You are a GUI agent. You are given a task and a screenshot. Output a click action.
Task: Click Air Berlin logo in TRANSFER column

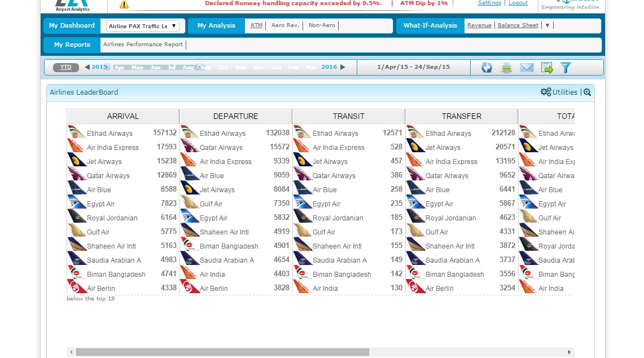tap(415, 286)
